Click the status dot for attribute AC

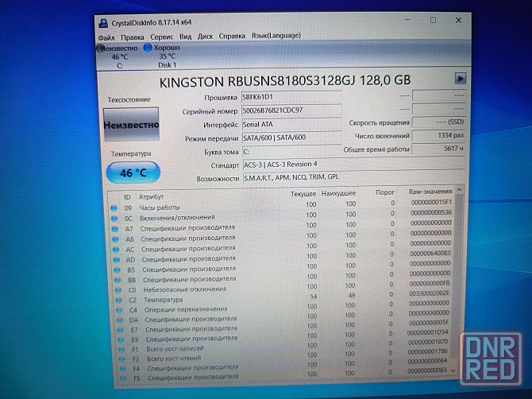click(116, 250)
